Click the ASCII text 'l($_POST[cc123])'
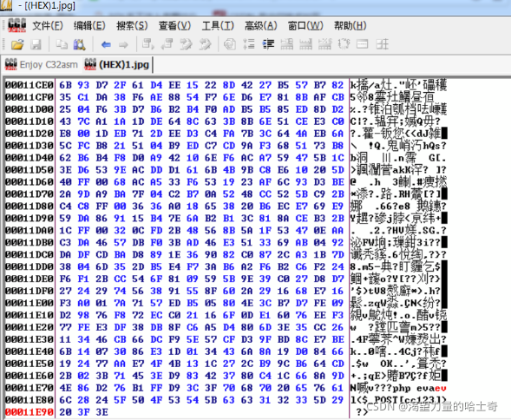511x420 pixels. (398, 400)
